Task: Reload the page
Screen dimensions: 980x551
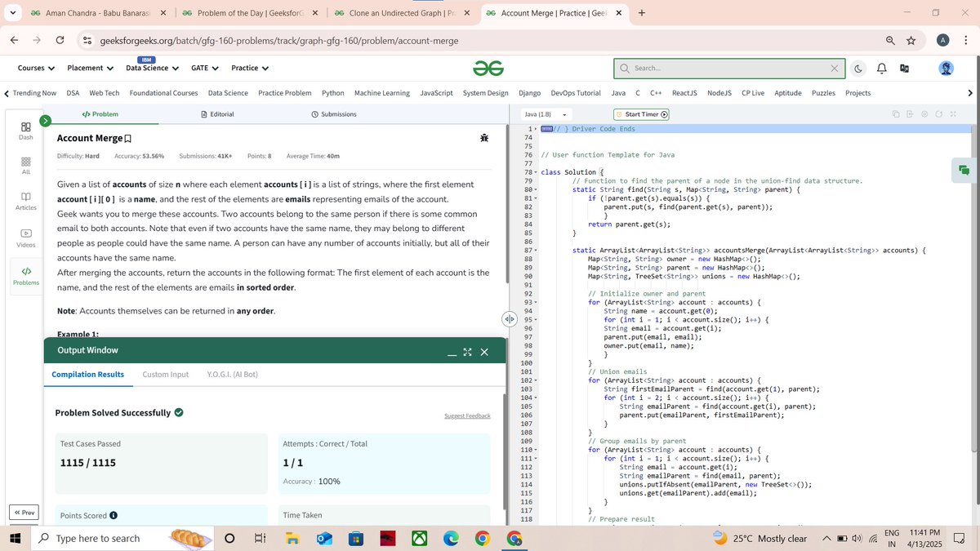Action: pyautogui.click(x=60, y=41)
